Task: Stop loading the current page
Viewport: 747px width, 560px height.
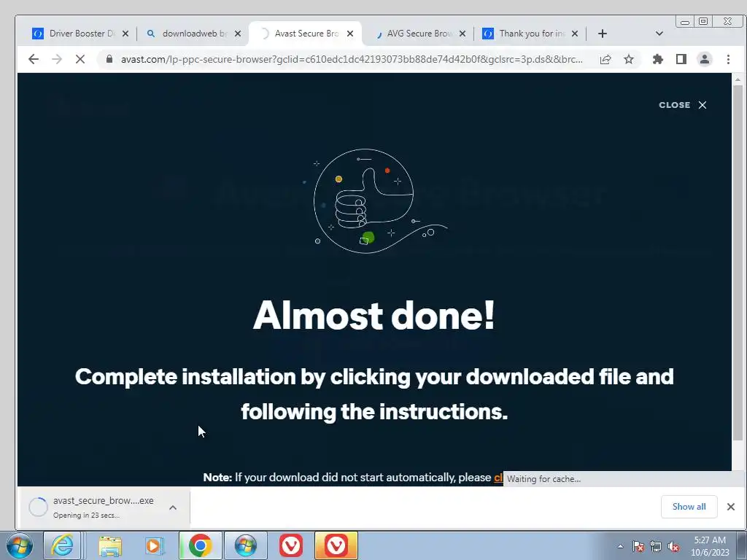Action: point(80,59)
